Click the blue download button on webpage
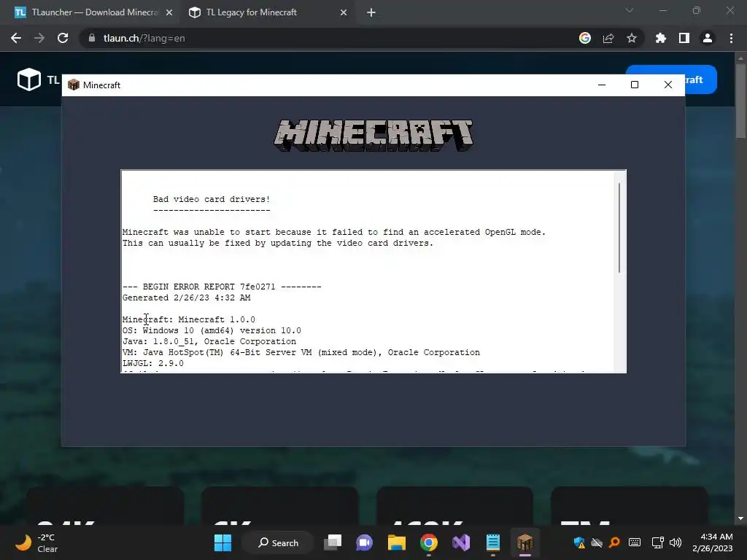747x560 pixels. tap(701, 79)
